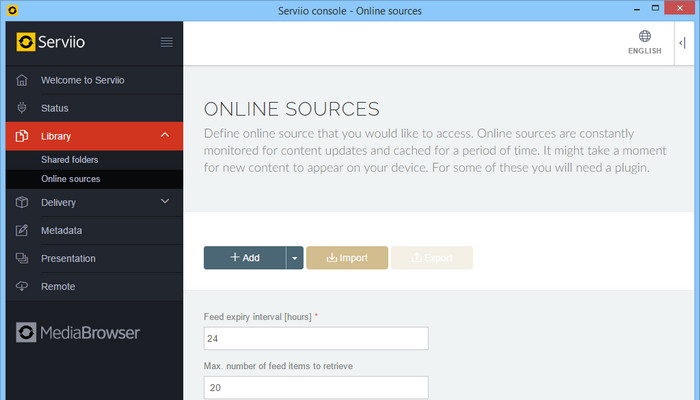Toggle the hamburger menu icon
The image size is (700, 400).
click(167, 42)
